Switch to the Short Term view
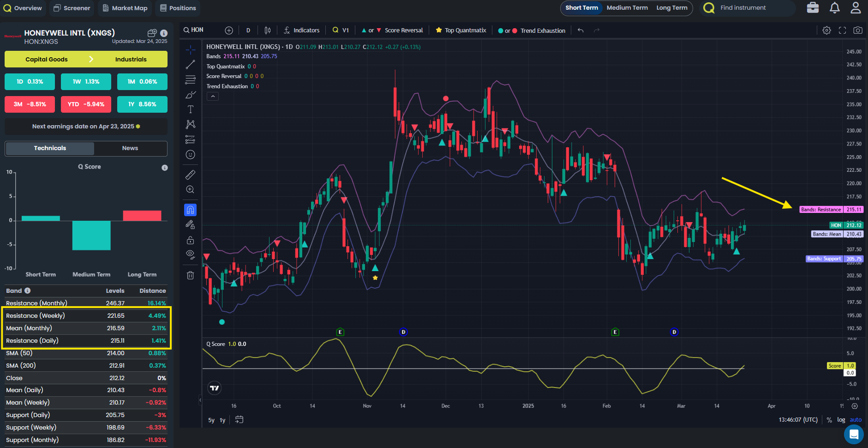868x448 pixels. (x=581, y=8)
